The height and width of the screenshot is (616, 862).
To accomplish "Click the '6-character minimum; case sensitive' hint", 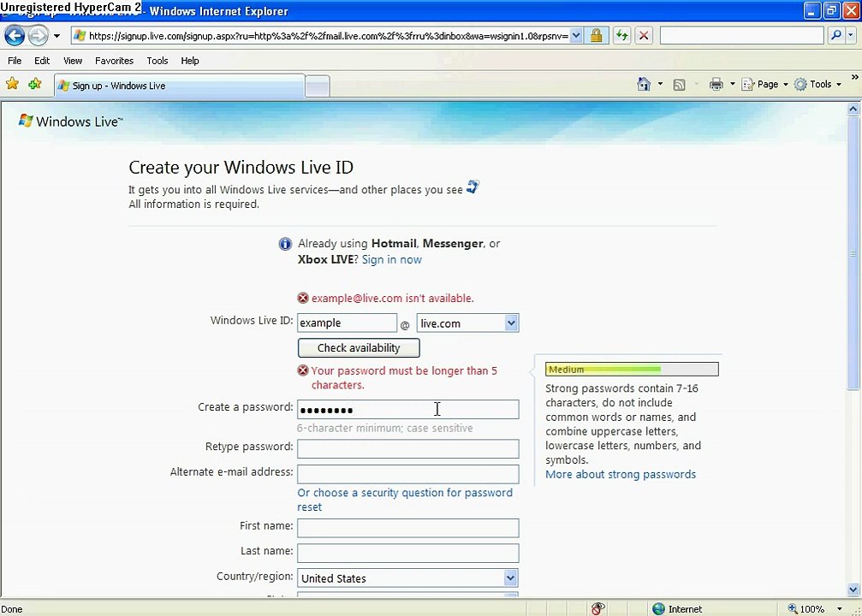I will point(385,428).
